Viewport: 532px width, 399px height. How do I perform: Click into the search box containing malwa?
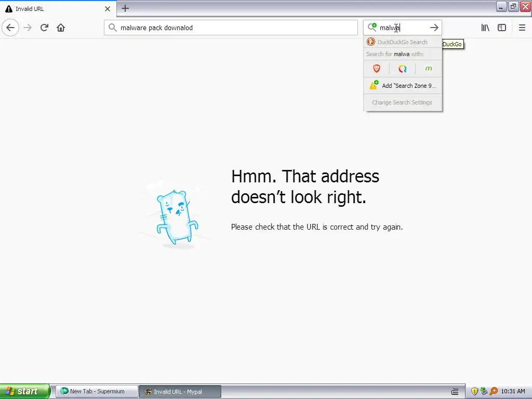point(403,28)
